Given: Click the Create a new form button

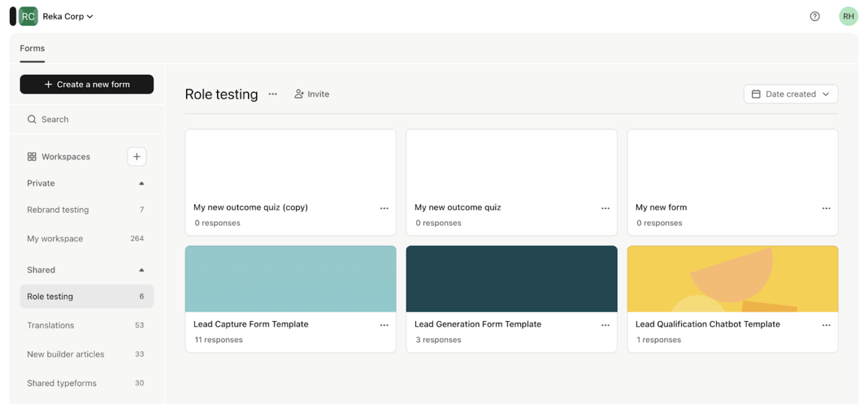Looking at the screenshot, I should pyautogui.click(x=86, y=84).
